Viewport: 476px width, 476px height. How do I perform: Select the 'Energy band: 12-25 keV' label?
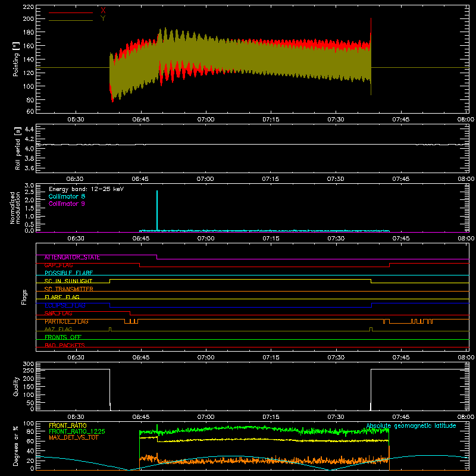click(86, 189)
